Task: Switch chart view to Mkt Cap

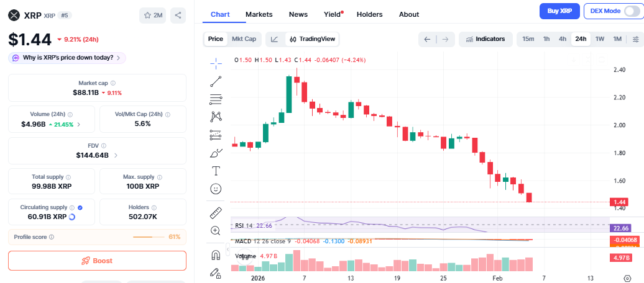Action: click(x=244, y=39)
